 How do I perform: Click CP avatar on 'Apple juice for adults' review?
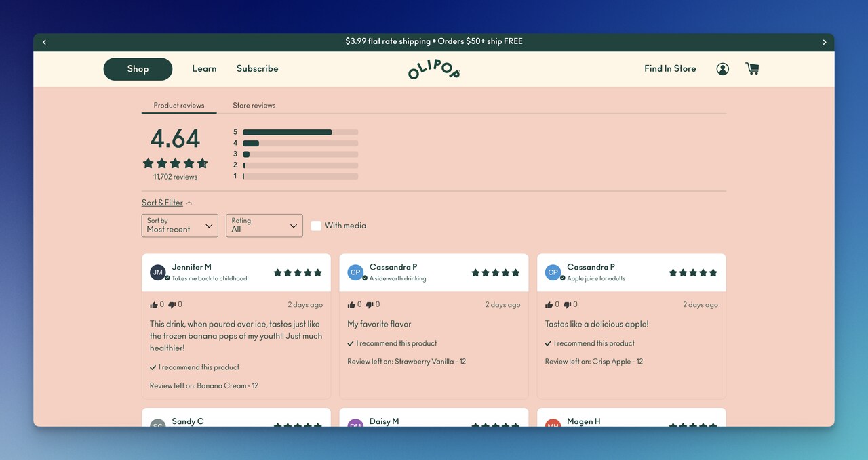pyautogui.click(x=553, y=272)
